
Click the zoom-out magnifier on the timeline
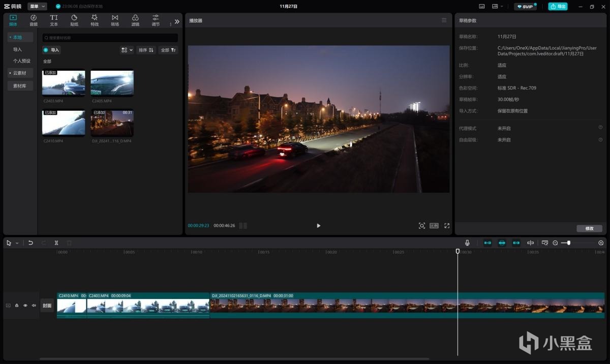[x=555, y=243]
